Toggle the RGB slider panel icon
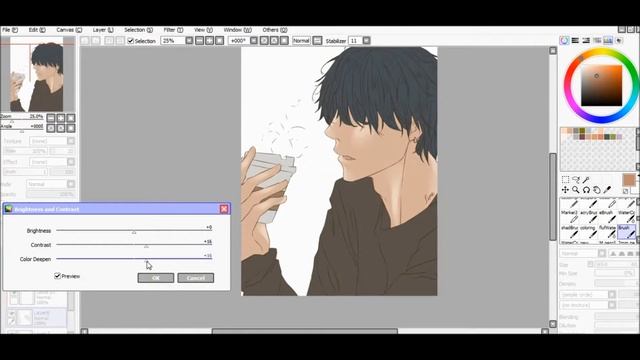 575,40
